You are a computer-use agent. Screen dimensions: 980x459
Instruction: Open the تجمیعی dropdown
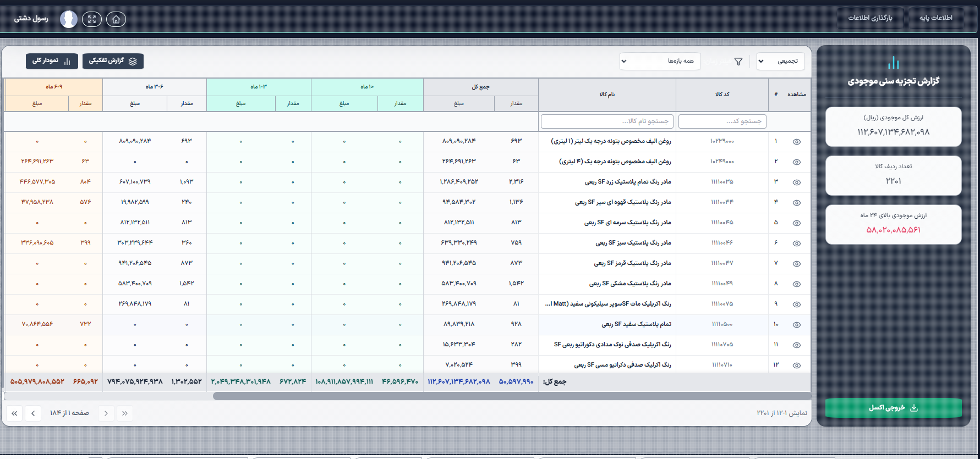click(781, 61)
